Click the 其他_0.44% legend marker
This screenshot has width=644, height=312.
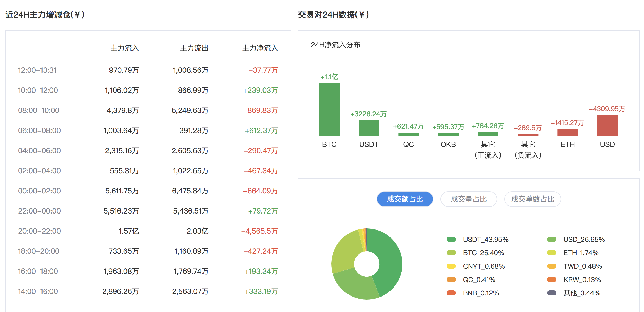click(x=552, y=293)
